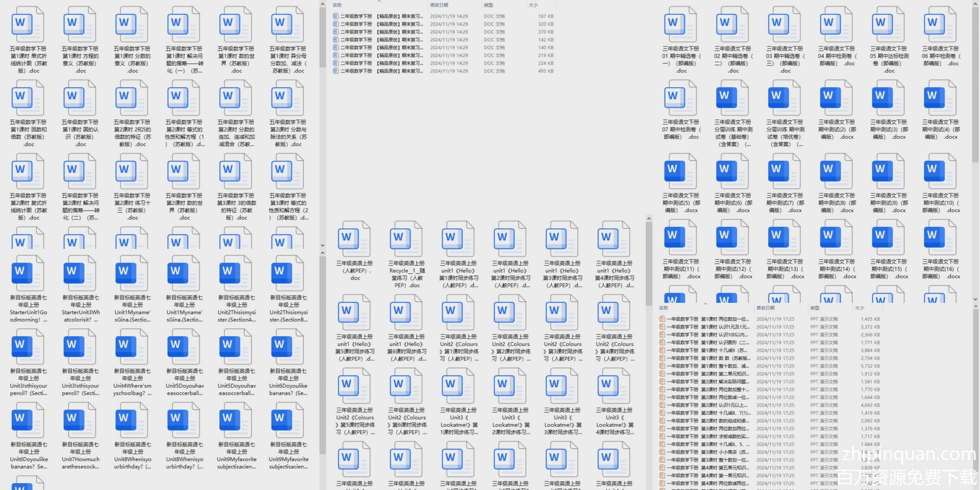
Task: Click the Recycle_1_随堂练习 English document icon
Action: tap(406, 239)
